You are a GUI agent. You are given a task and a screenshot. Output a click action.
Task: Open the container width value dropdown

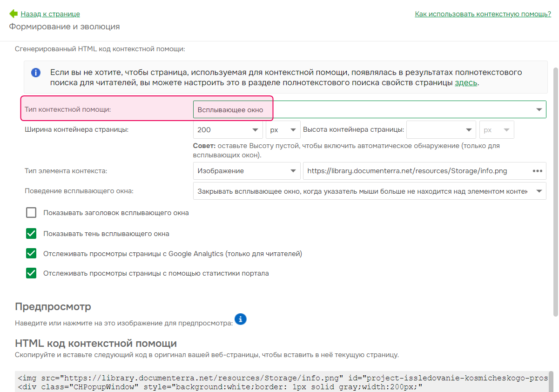tap(255, 129)
